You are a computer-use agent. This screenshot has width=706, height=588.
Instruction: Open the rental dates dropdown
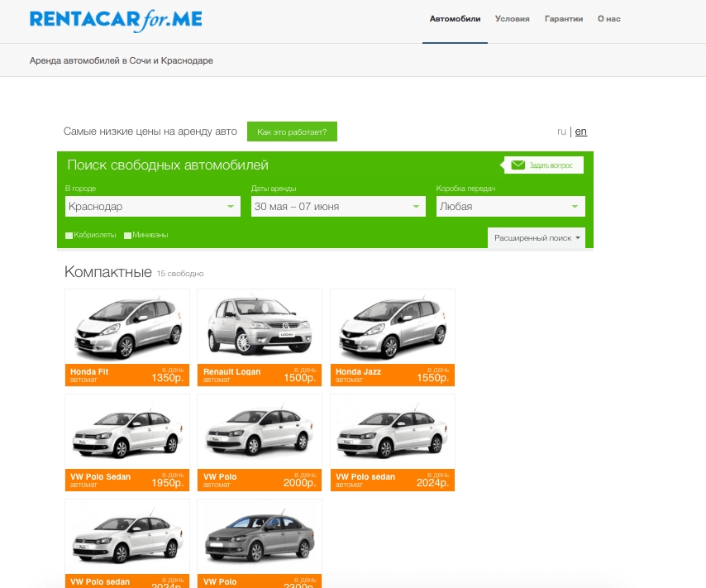(338, 207)
